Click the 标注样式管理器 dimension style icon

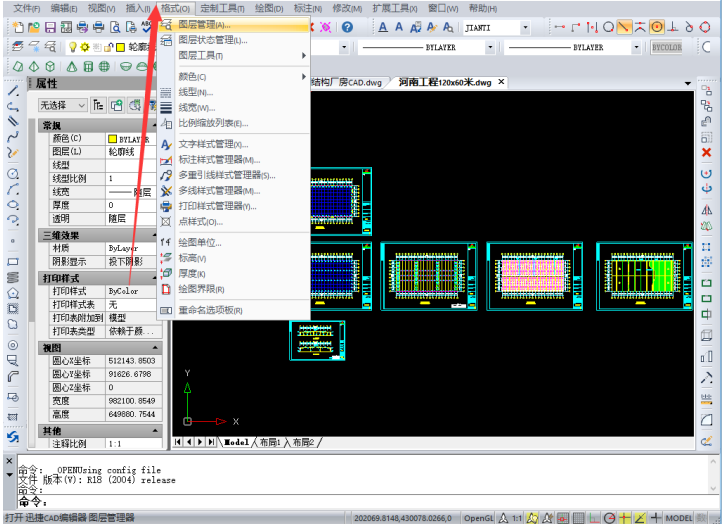click(166, 160)
